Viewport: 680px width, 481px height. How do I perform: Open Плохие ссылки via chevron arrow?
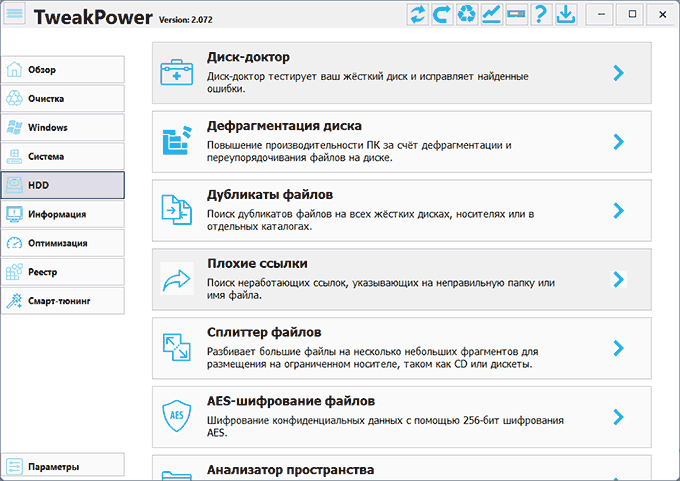(618, 279)
